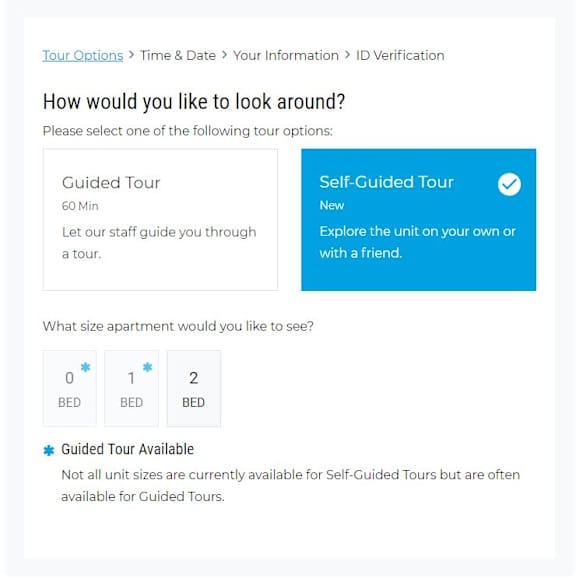Click the chevron before ID Verification
The width and height of the screenshot is (576, 582).
pos(347,55)
